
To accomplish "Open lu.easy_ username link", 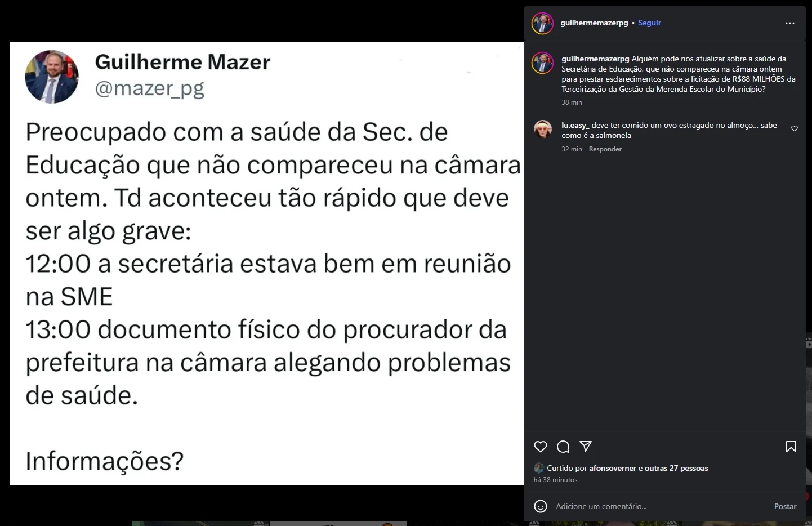I will pos(575,125).
